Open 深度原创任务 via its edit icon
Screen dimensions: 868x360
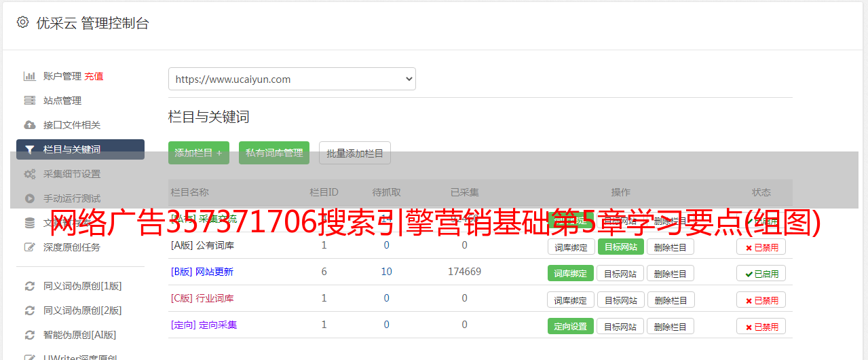coord(29,247)
